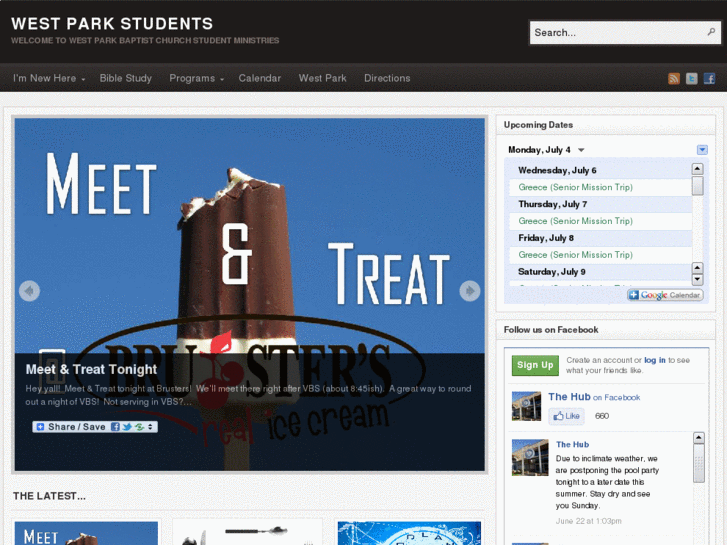The width and height of the screenshot is (727, 545).
Task: Go to previous slide arrow
Action: 29,291
